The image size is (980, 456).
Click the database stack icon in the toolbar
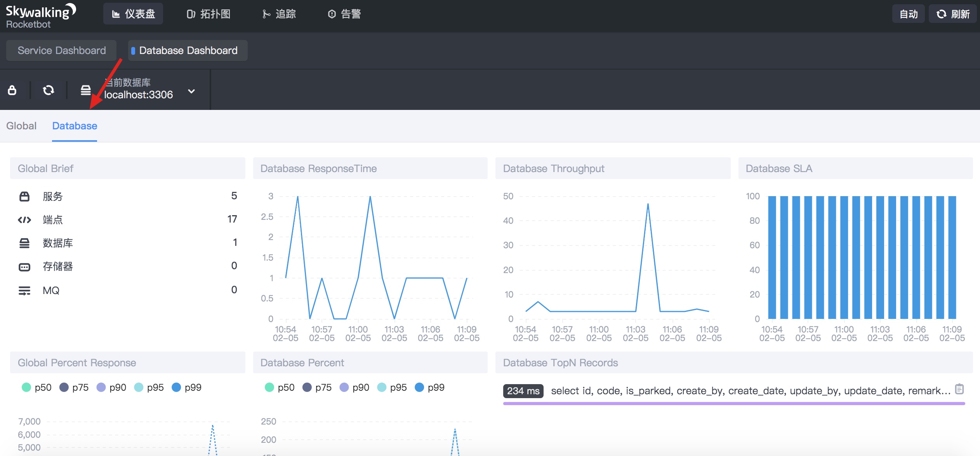point(85,90)
